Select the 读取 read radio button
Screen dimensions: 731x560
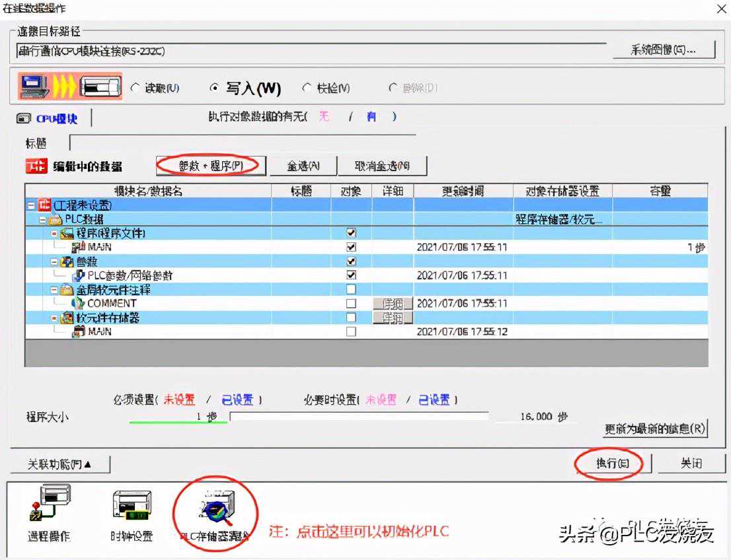point(135,88)
